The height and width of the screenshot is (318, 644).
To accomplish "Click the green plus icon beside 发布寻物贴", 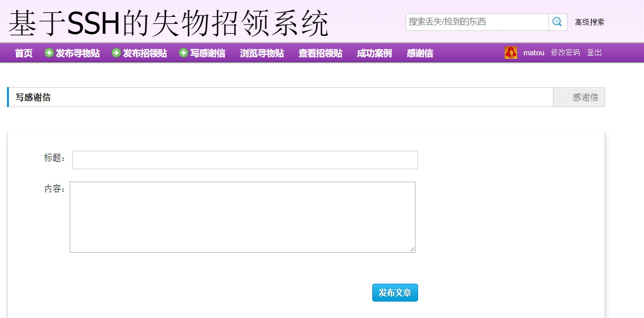I will [x=49, y=53].
